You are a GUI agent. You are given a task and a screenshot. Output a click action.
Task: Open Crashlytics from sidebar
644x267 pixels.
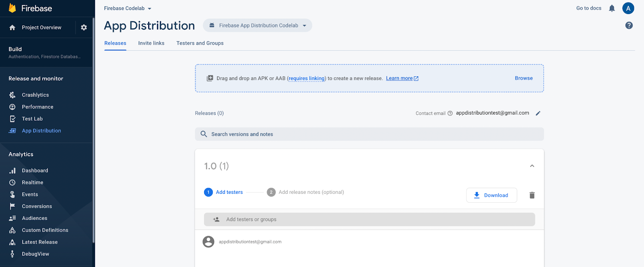pos(35,95)
